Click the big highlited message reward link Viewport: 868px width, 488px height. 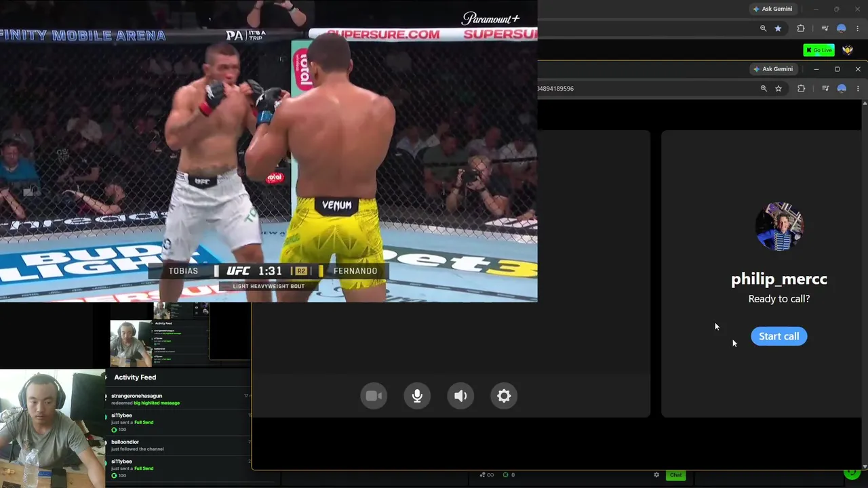157,403
